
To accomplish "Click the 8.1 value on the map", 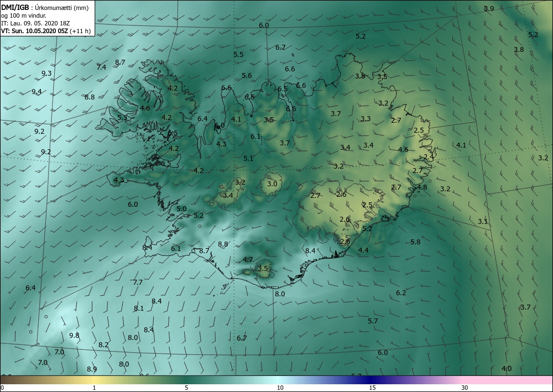I will point(139,309).
